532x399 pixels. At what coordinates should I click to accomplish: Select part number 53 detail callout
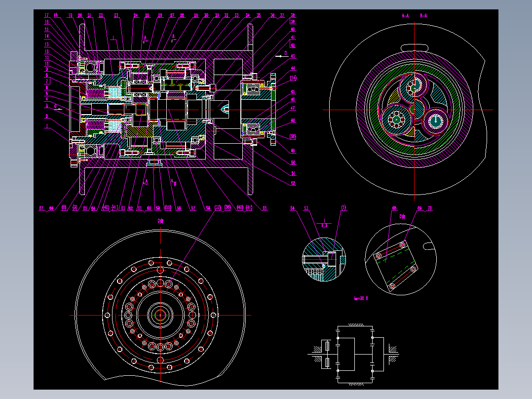[306, 208]
